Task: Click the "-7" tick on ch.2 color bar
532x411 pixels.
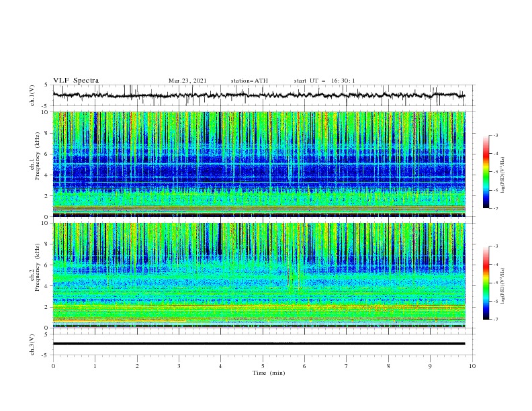Action: (x=495, y=320)
